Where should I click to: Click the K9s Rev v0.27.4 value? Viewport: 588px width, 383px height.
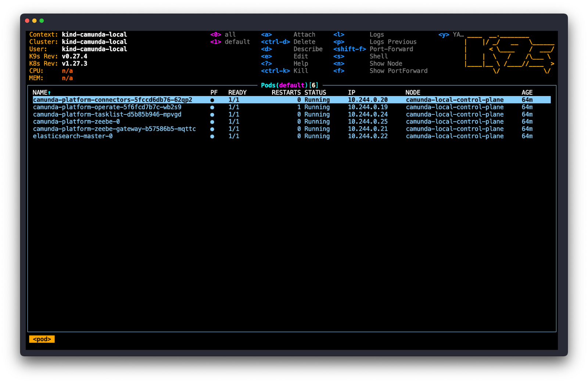[75, 56]
